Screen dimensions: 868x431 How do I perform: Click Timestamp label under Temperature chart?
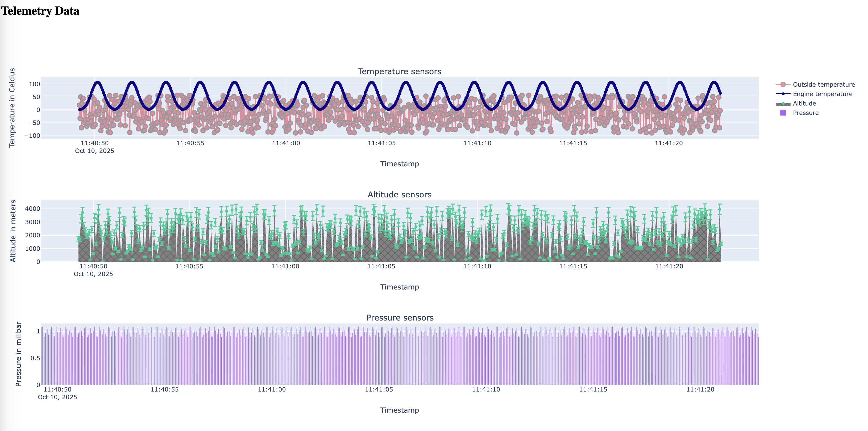[x=400, y=164]
